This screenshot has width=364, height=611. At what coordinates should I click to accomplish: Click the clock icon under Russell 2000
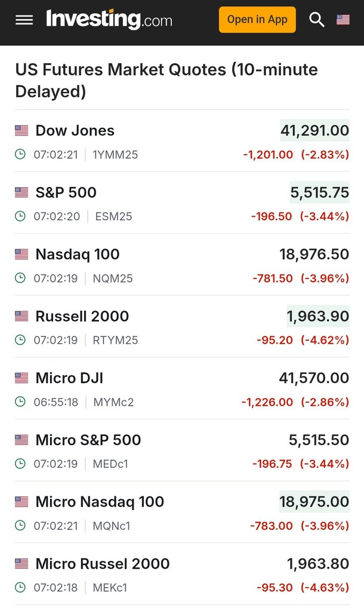coord(20,340)
